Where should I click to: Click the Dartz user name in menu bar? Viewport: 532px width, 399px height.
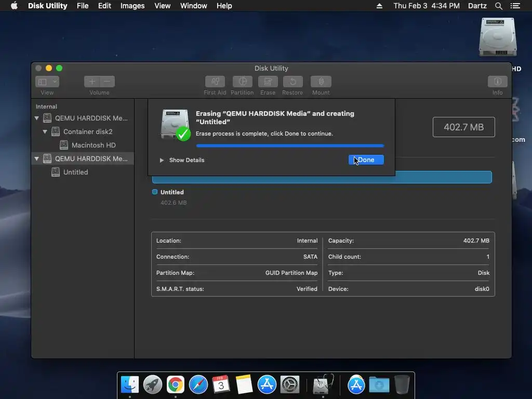(x=477, y=6)
